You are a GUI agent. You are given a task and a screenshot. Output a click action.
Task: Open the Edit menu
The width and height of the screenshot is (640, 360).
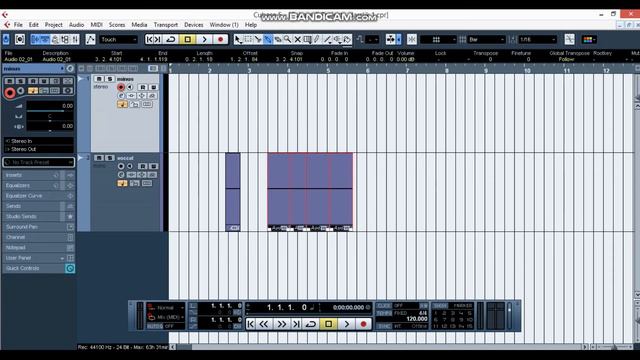(x=33, y=25)
